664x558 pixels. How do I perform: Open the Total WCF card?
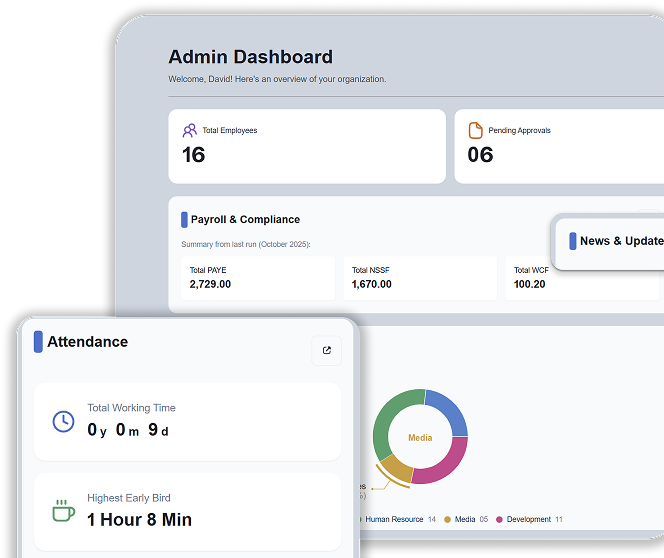(580, 278)
